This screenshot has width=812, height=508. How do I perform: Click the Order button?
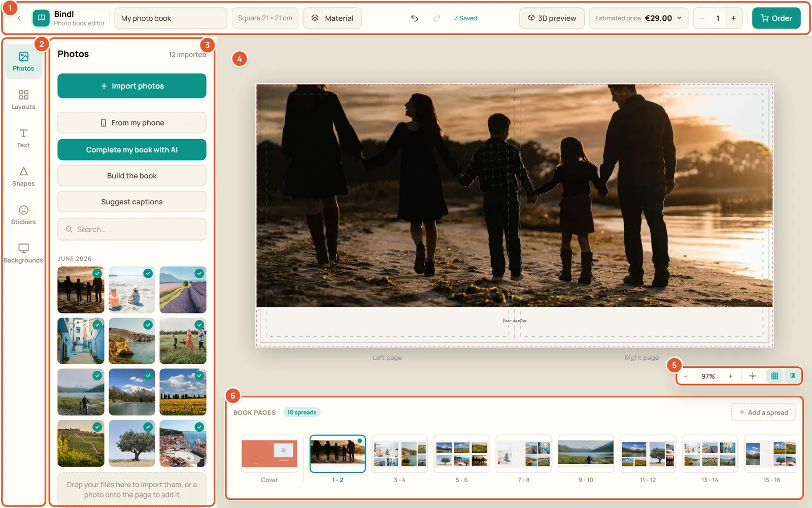(x=776, y=18)
